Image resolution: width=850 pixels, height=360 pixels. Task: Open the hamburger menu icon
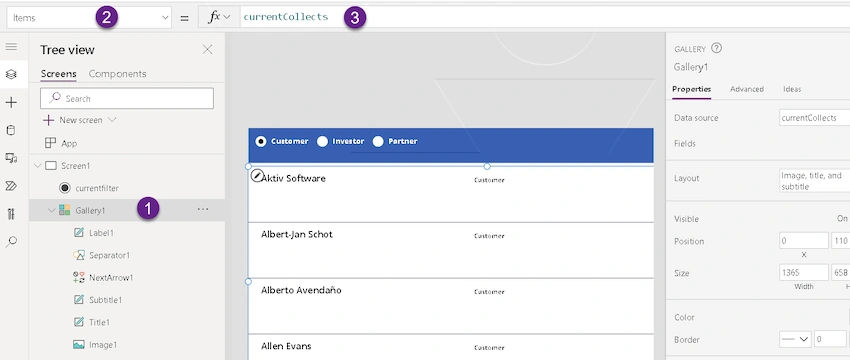tap(11, 47)
